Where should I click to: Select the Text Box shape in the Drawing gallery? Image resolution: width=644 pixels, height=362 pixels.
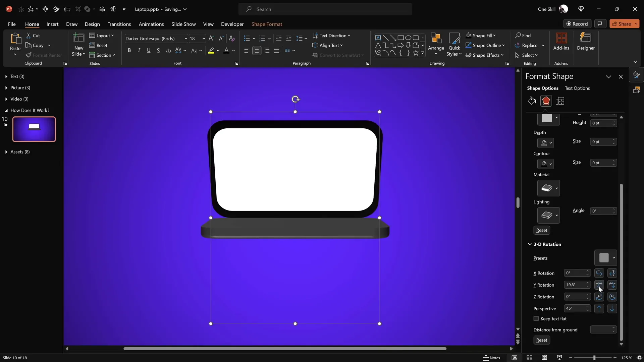point(378,38)
